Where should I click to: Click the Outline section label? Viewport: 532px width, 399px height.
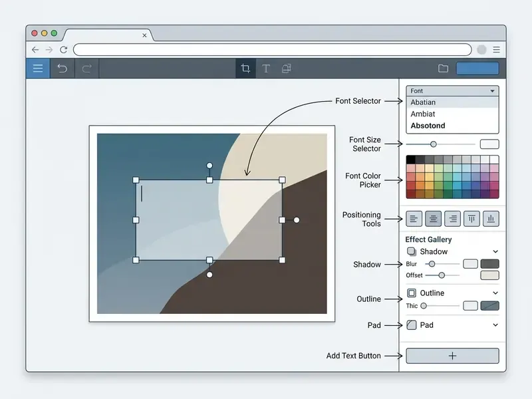tap(432, 293)
